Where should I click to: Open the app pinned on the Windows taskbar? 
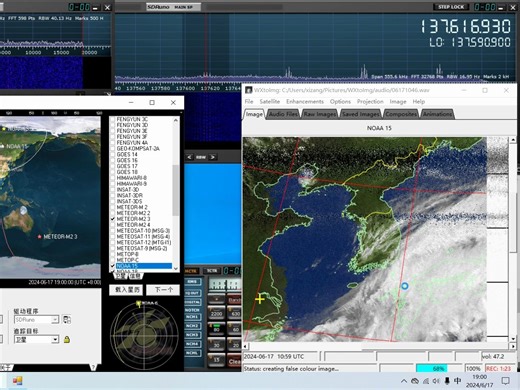[17, 381]
